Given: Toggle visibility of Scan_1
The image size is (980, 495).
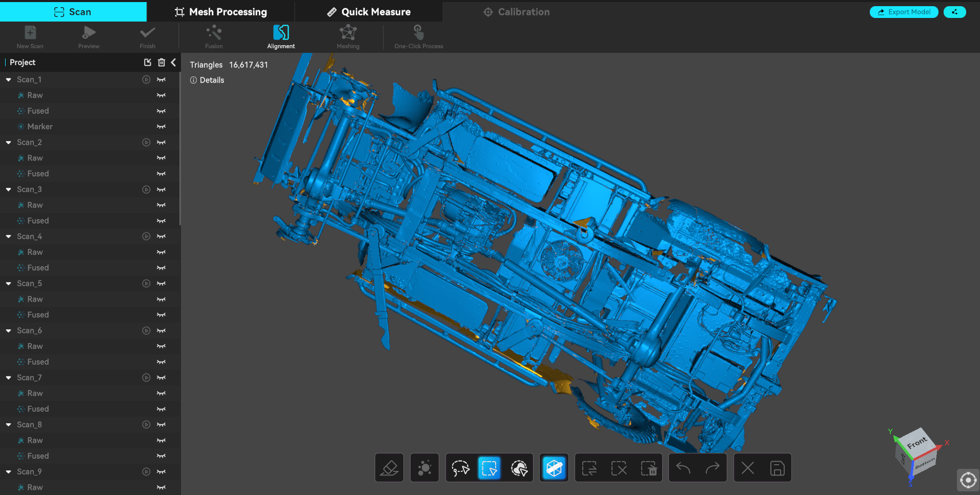Looking at the screenshot, I should click(x=161, y=80).
